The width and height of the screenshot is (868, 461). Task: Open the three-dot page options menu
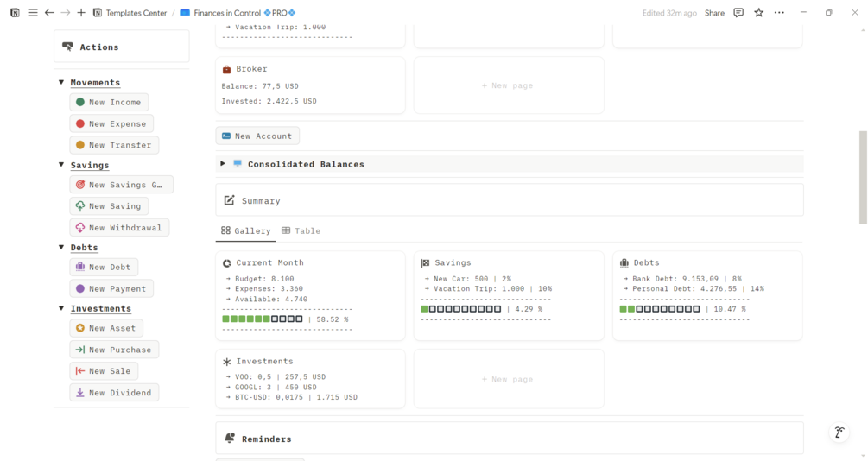click(x=779, y=13)
